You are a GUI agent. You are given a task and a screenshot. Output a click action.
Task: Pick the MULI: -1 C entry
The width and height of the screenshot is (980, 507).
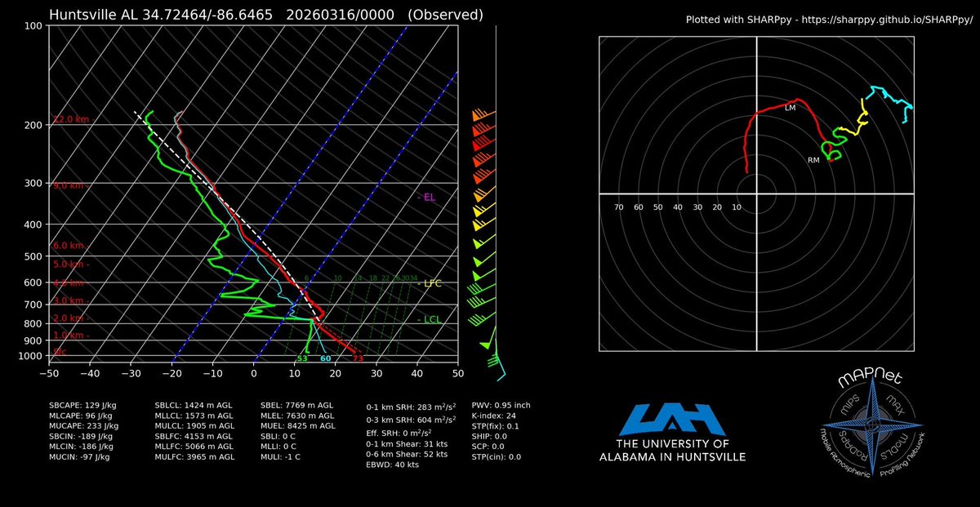pyautogui.click(x=282, y=457)
